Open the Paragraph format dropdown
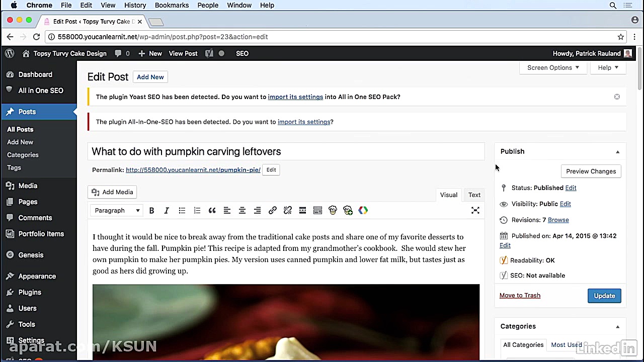 [x=117, y=211]
